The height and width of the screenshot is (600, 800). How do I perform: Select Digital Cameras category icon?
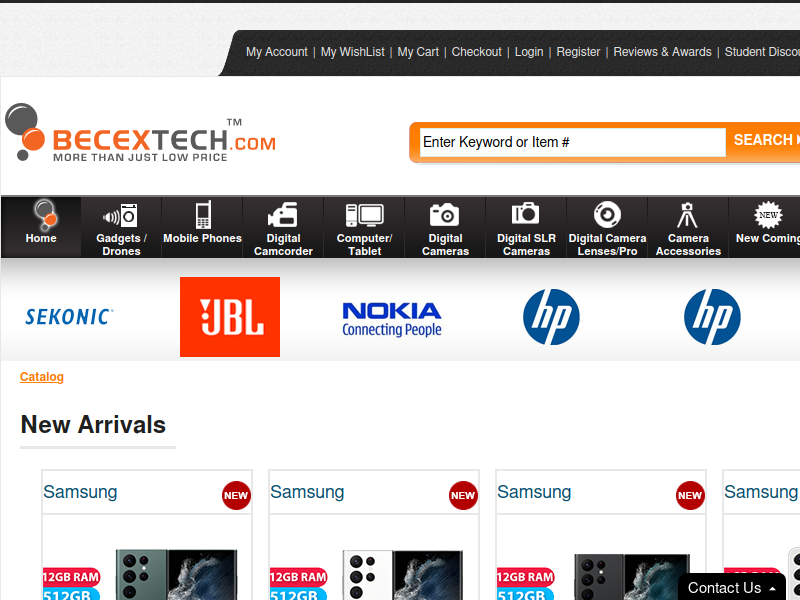pyautogui.click(x=444, y=215)
